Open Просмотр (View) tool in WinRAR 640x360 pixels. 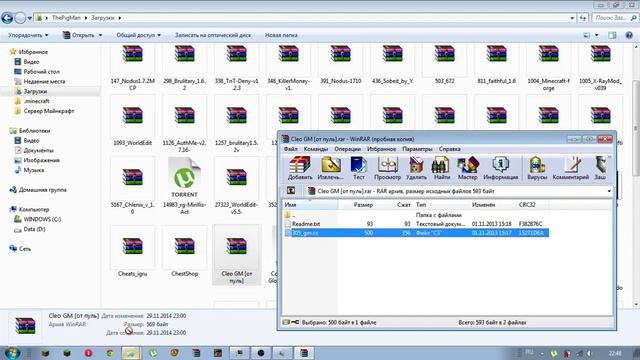point(387,168)
